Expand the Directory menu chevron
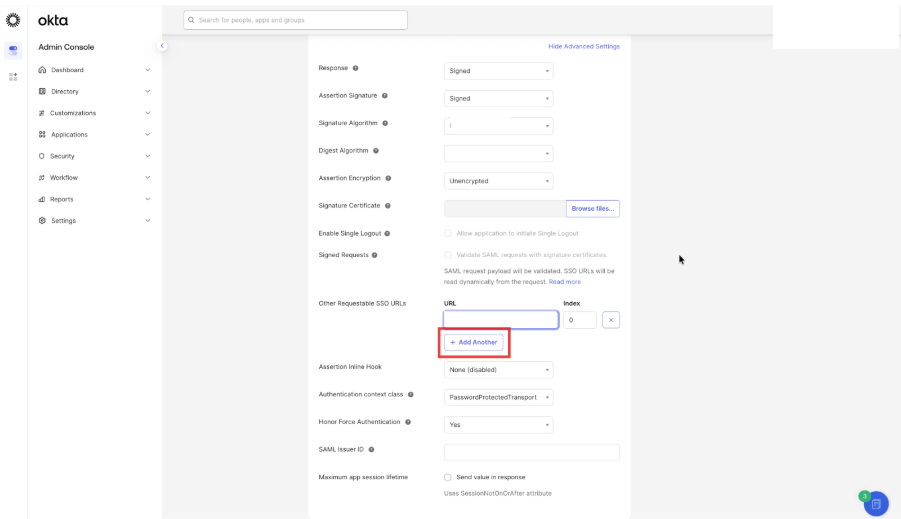The image size is (901, 519). (x=148, y=91)
